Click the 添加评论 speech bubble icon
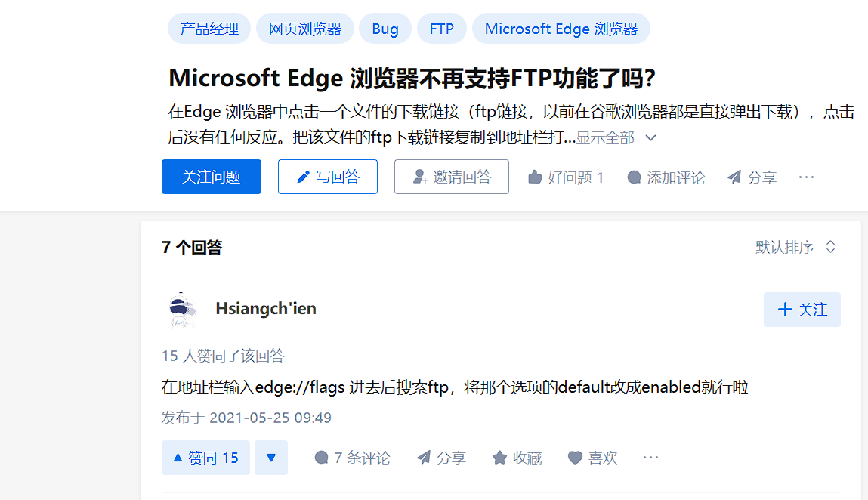This screenshot has width=868, height=500. pyautogui.click(x=634, y=177)
